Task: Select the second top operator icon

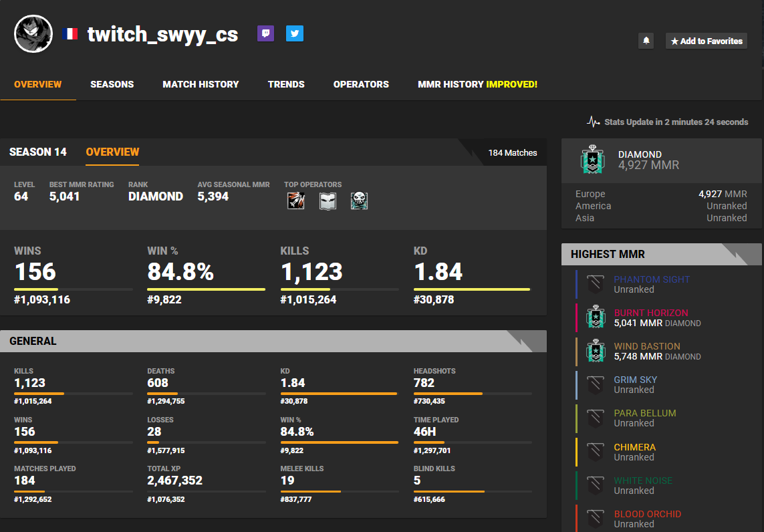Action: (x=328, y=201)
